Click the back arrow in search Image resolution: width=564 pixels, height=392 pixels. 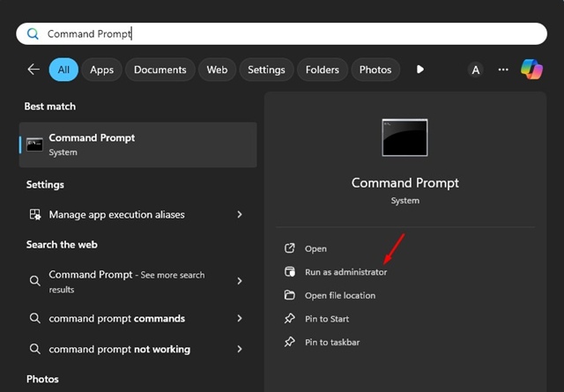(x=33, y=70)
